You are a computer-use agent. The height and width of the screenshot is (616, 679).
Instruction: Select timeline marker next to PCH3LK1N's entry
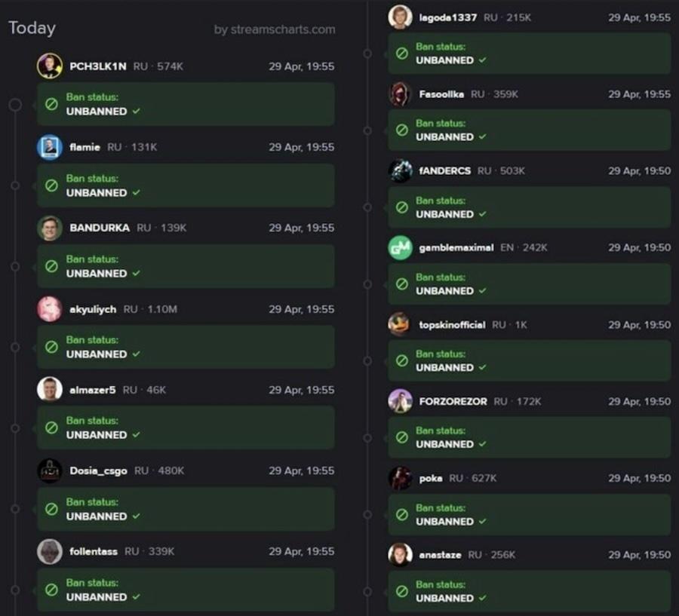[15, 104]
